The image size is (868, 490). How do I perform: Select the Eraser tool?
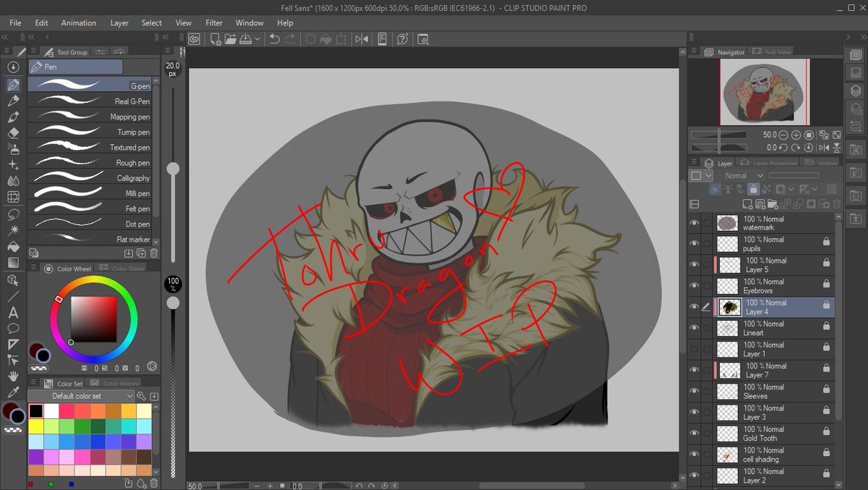13,132
